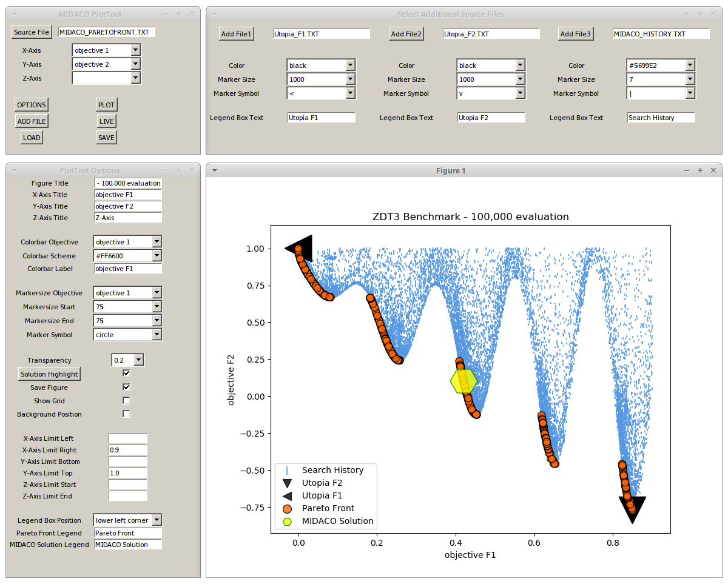Image resolution: width=728 pixels, height=584 pixels.
Task: Open the MIDACO PlotTool window menu arrow
Action: (x=14, y=14)
